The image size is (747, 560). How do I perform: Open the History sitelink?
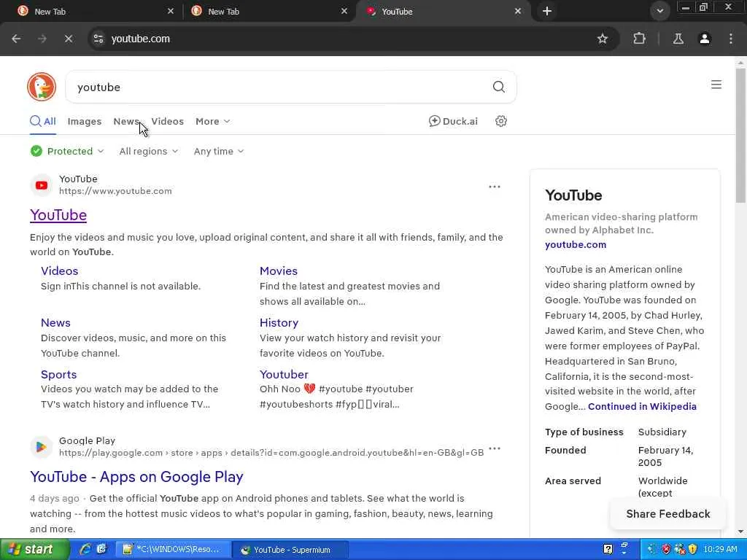coord(279,322)
